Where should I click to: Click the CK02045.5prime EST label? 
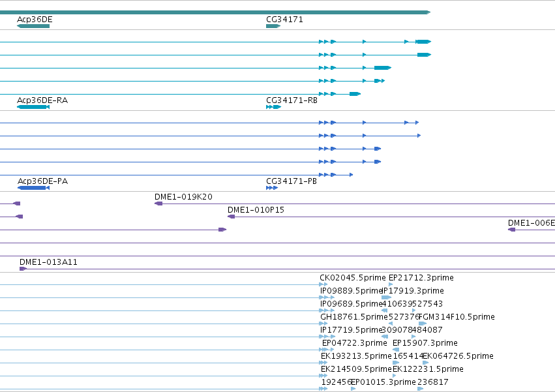[x=353, y=278]
